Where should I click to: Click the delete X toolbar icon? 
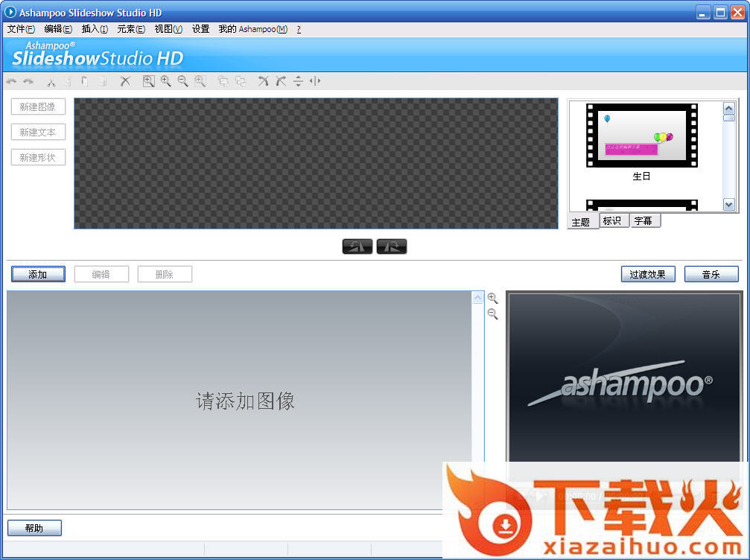125,81
